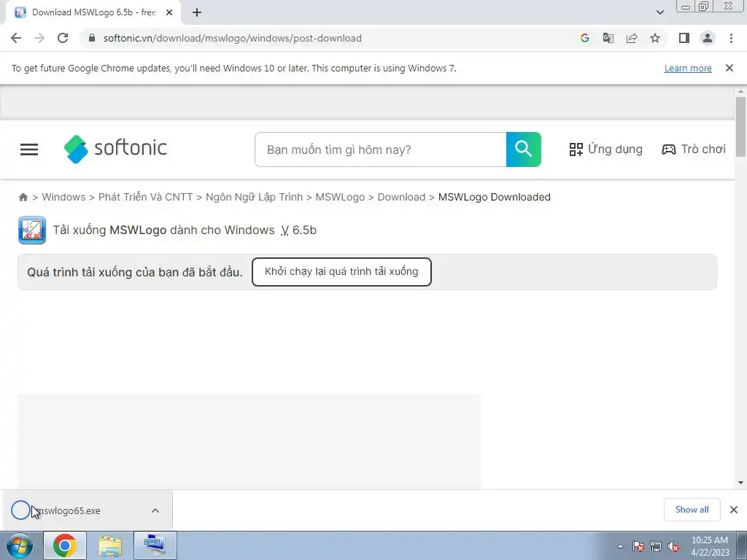This screenshot has height=560, width=747.
Task: Translate this page icon
Action: coord(608,38)
